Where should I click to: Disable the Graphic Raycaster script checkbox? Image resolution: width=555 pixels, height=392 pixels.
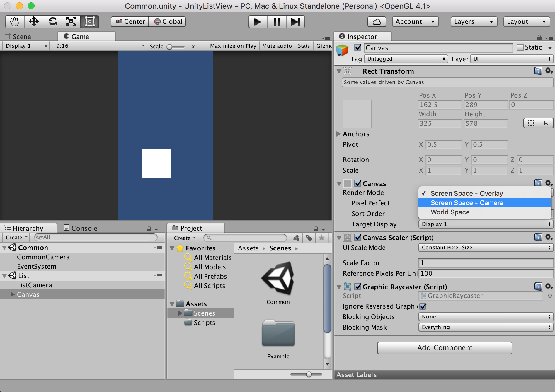pyautogui.click(x=358, y=287)
